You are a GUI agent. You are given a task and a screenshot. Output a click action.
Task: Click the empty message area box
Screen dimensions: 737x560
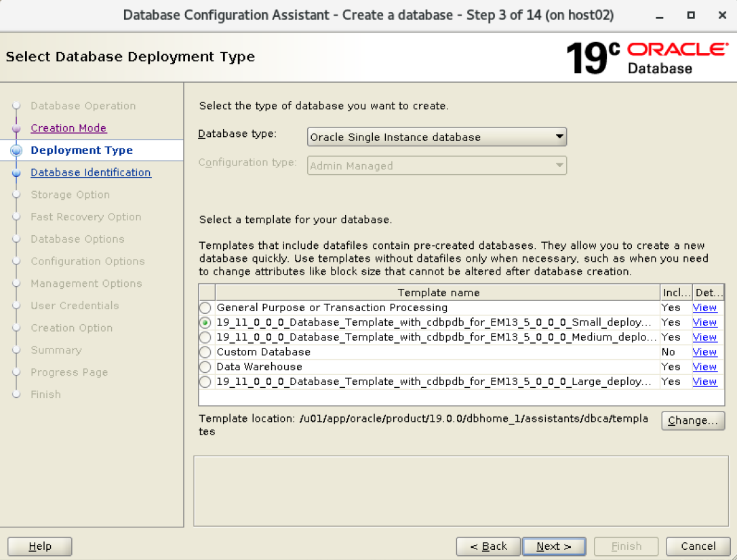click(461, 491)
